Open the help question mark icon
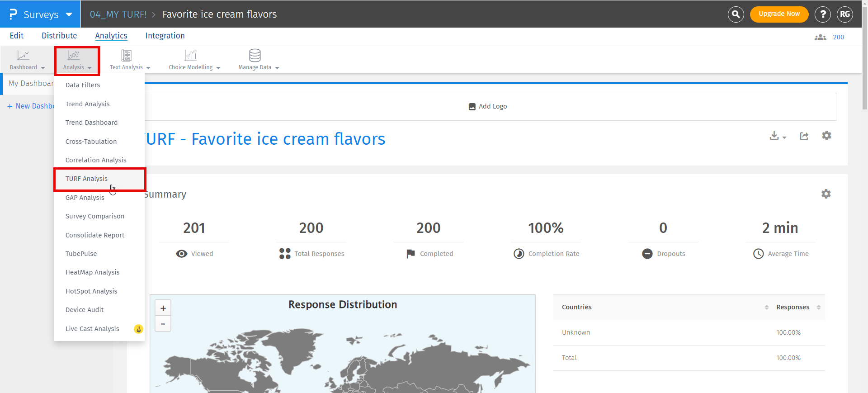 coord(823,14)
